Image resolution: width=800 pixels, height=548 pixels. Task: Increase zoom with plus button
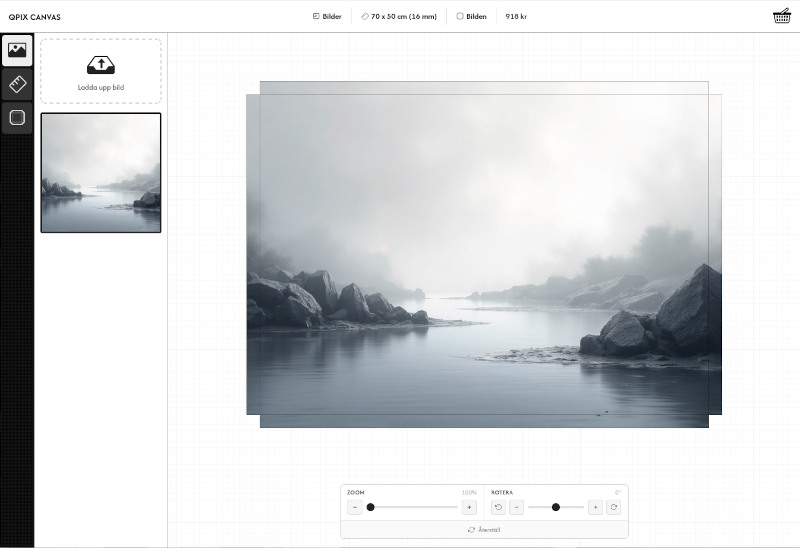pos(469,507)
